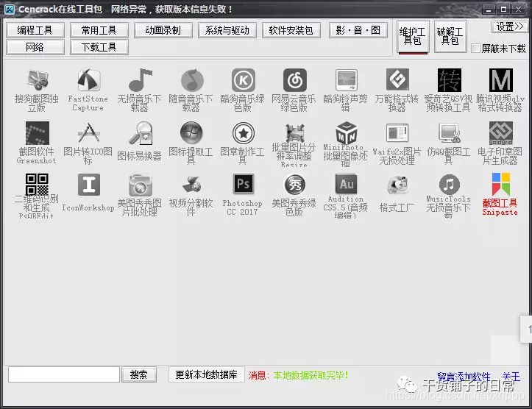Open 爱奇艺QSV视频转换工具 icon
The width and height of the screenshot is (532, 409).
point(449,80)
